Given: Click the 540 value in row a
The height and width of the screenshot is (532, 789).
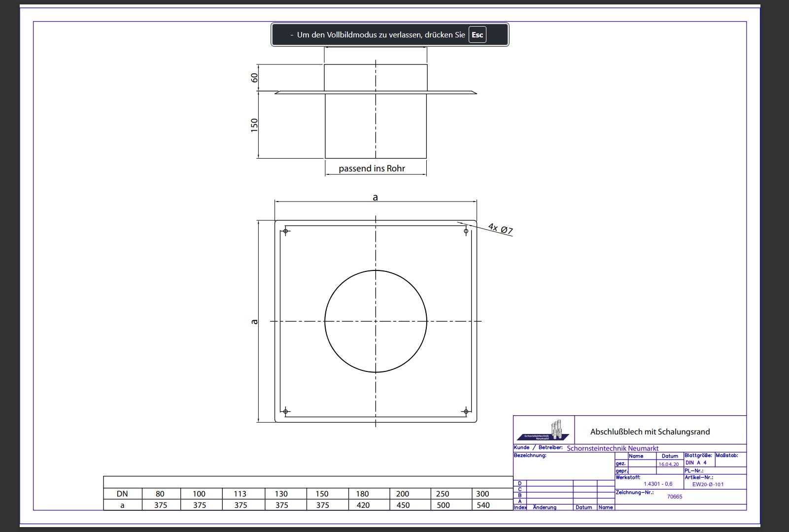Looking at the screenshot, I should click(x=483, y=505).
